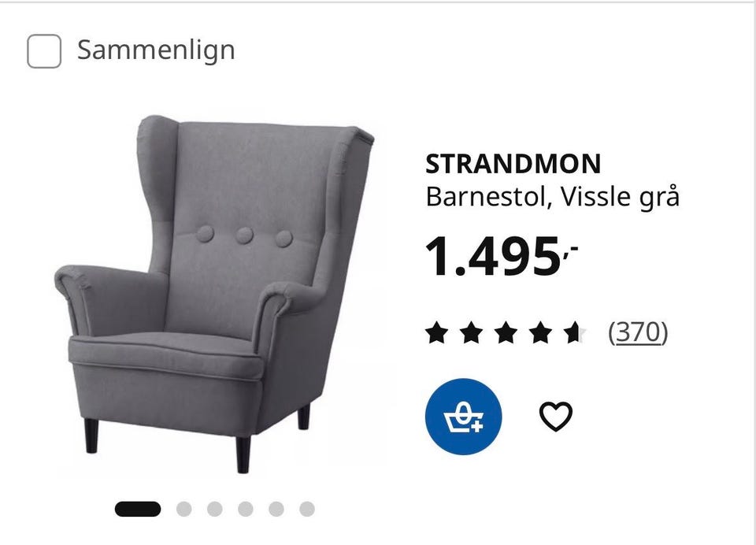
Task: Click the Sammenlign label text
Action: click(156, 50)
